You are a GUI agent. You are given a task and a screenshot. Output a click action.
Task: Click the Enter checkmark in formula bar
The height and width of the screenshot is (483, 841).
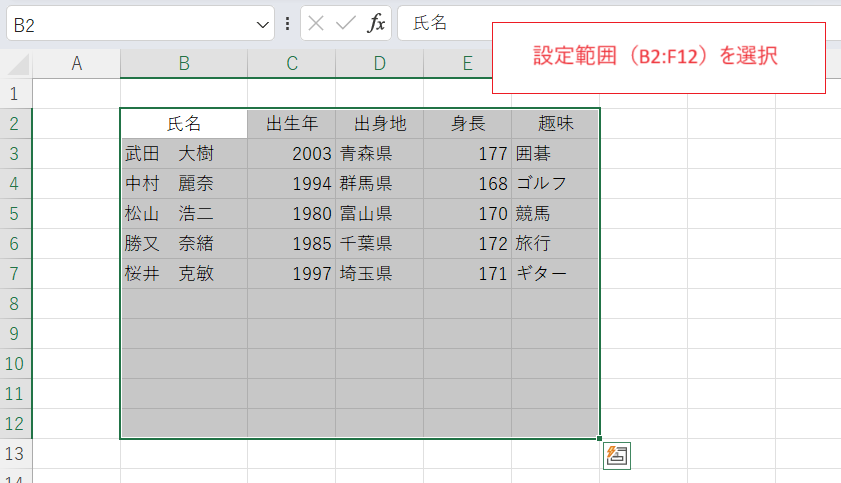point(345,23)
